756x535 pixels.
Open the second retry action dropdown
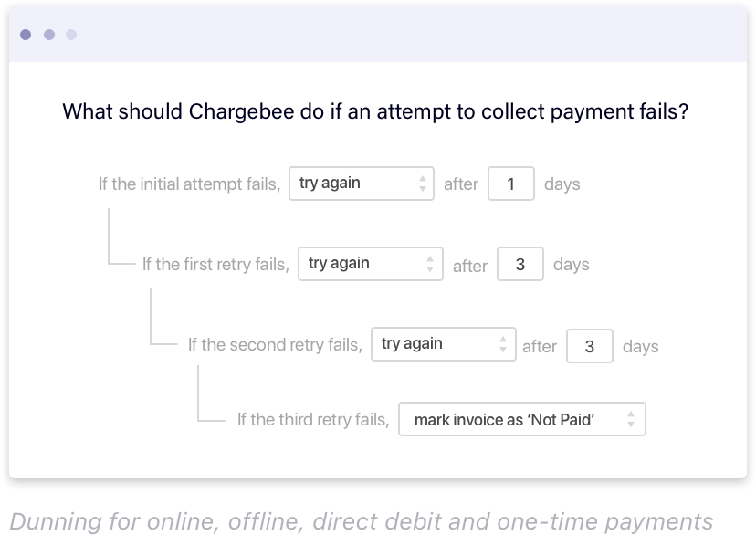[443, 346]
